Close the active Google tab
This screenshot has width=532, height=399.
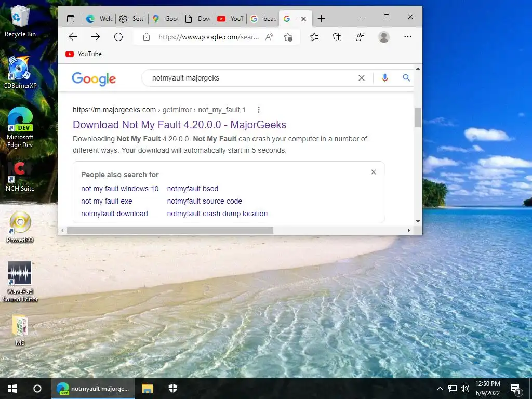click(303, 19)
